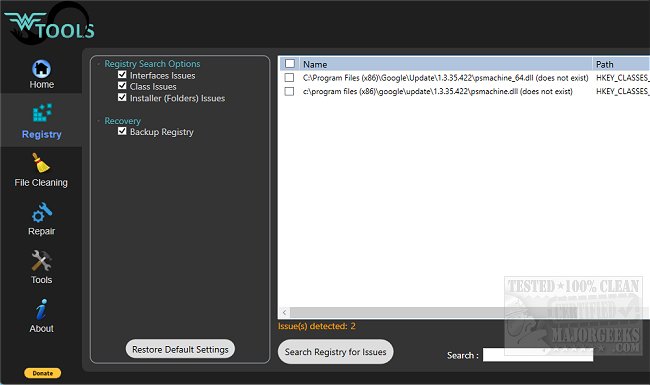Collapse the Recovery group
650x385 pixels.
click(99, 121)
